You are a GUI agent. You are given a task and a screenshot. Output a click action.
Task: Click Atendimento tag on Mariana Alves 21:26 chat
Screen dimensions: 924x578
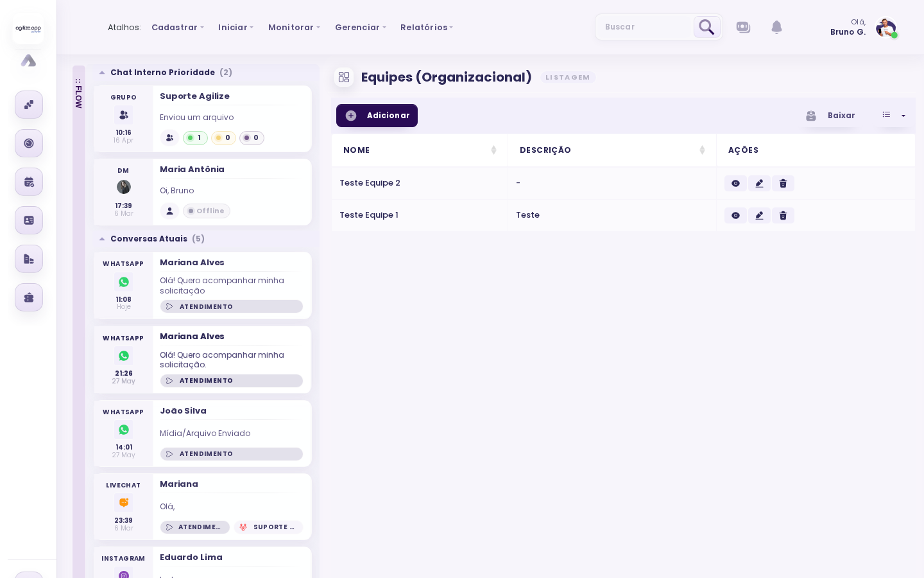click(x=232, y=381)
